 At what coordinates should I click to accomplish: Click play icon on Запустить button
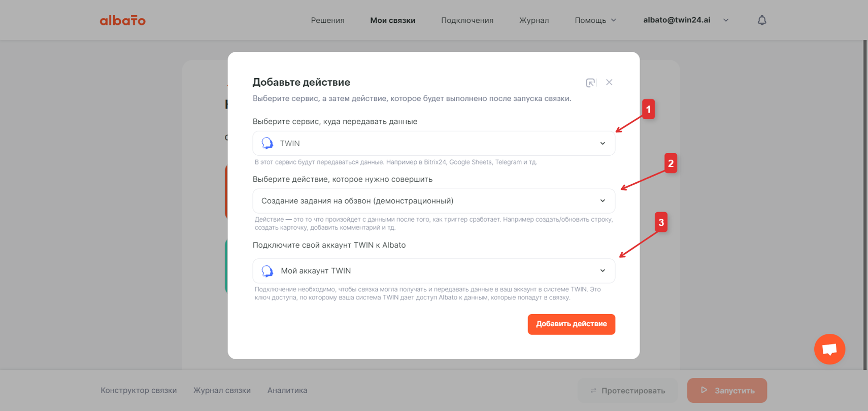point(704,390)
